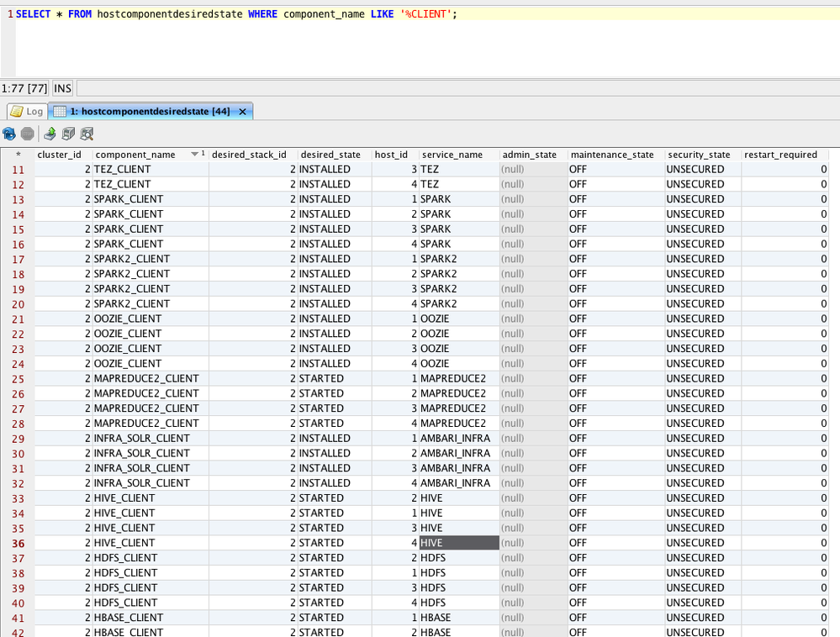
Task: Rerun the SQL query
Action: coord(9,133)
